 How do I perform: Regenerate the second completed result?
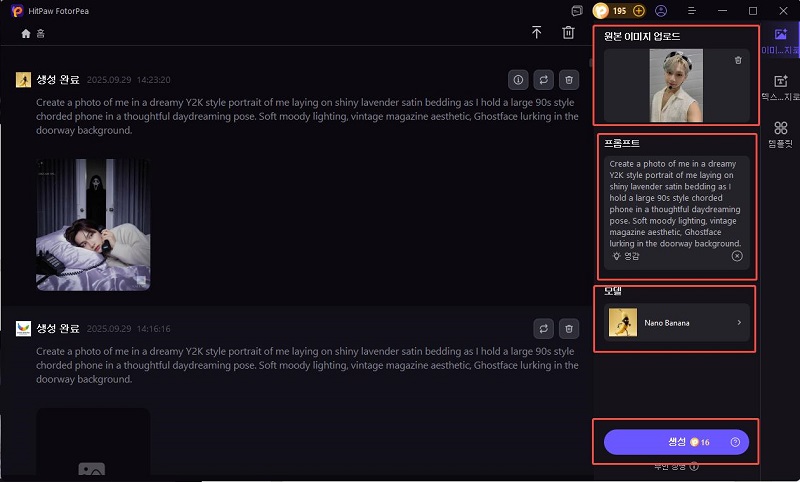[543, 328]
